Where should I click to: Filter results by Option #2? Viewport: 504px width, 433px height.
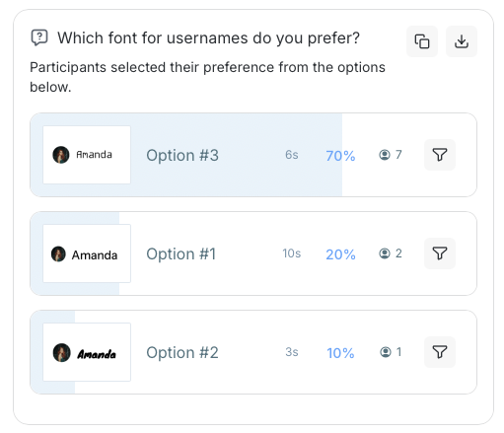[440, 352]
